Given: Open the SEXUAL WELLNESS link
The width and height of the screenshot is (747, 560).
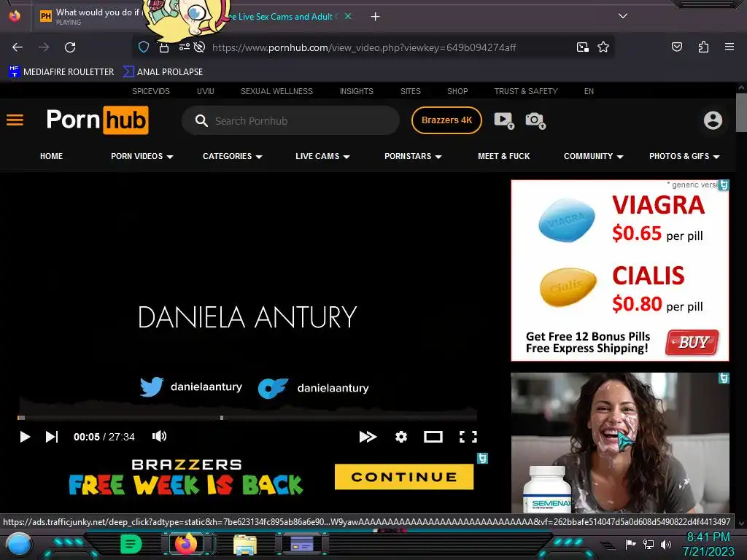Looking at the screenshot, I should pyautogui.click(x=276, y=91).
